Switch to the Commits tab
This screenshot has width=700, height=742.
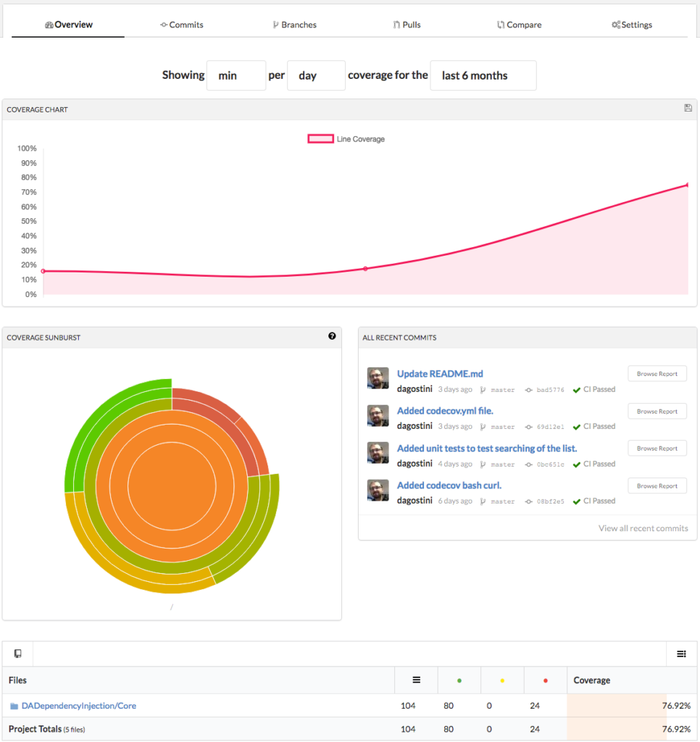point(182,25)
